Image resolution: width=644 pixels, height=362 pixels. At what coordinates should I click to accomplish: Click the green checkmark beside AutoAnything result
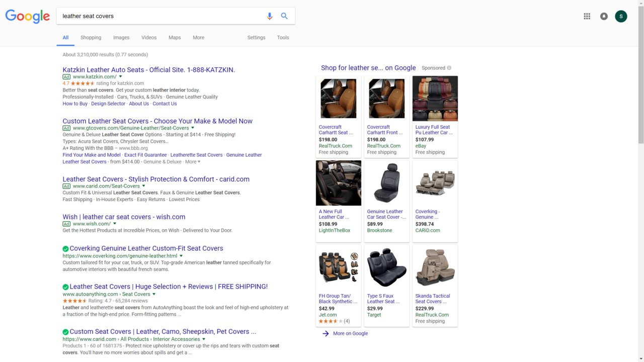pyautogui.click(x=65, y=287)
